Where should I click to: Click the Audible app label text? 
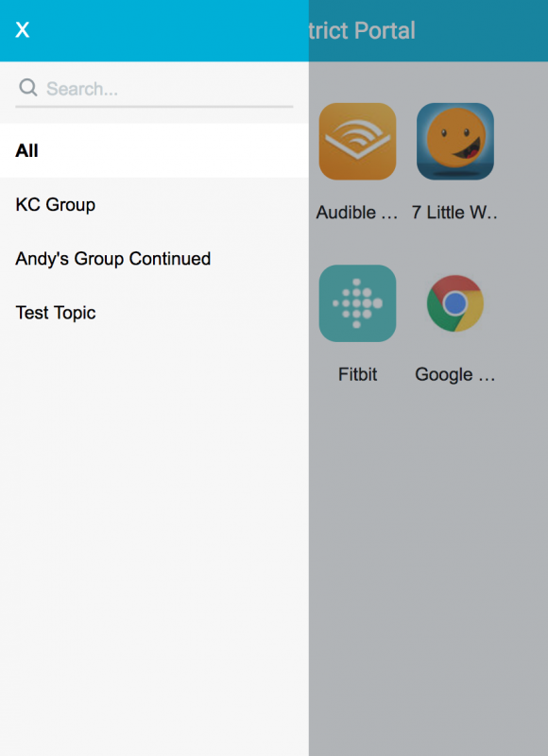(x=357, y=213)
